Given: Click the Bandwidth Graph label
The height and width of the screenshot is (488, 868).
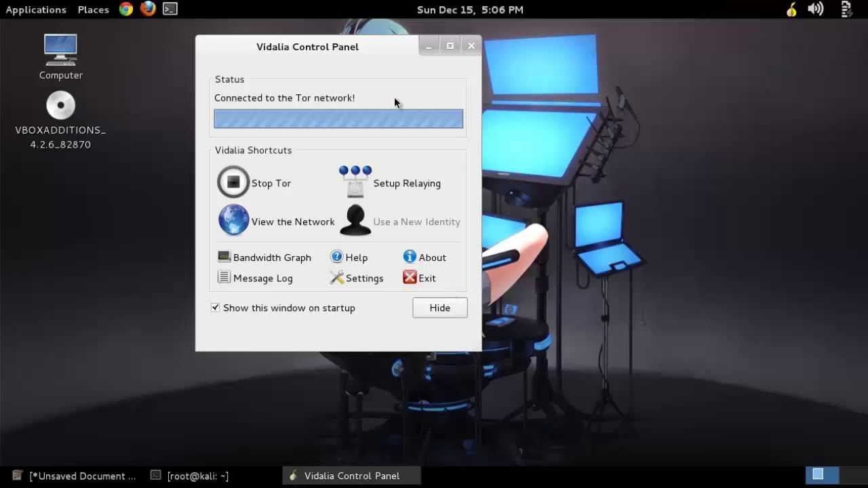Looking at the screenshot, I should 272,258.
